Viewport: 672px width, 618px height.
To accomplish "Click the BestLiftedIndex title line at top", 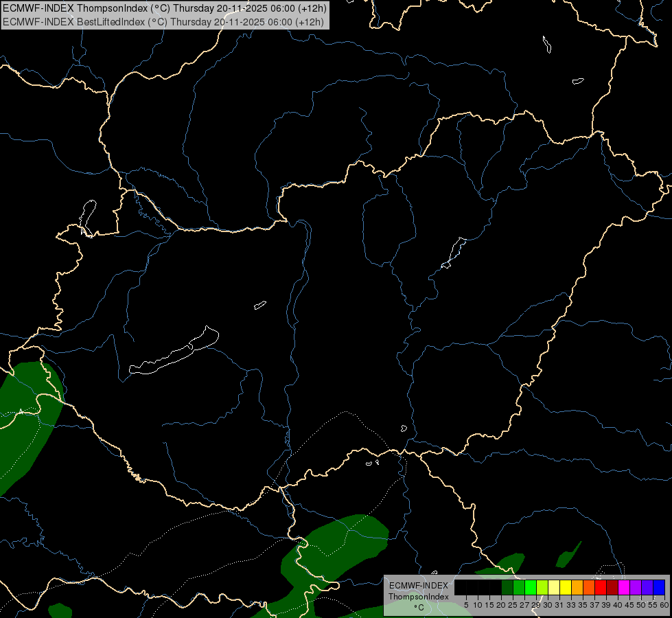I will pyautogui.click(x=163, y=22).
